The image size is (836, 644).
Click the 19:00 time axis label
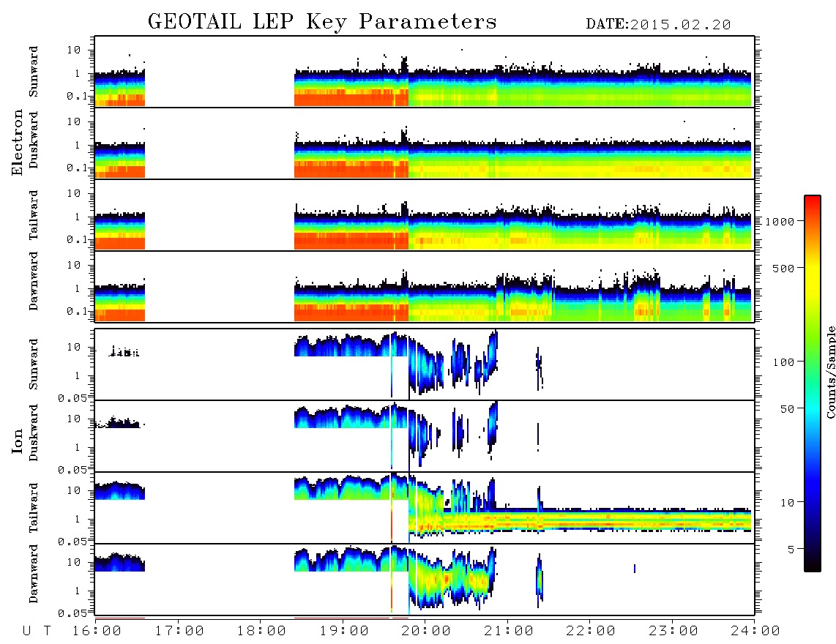(x=344, y=632)
